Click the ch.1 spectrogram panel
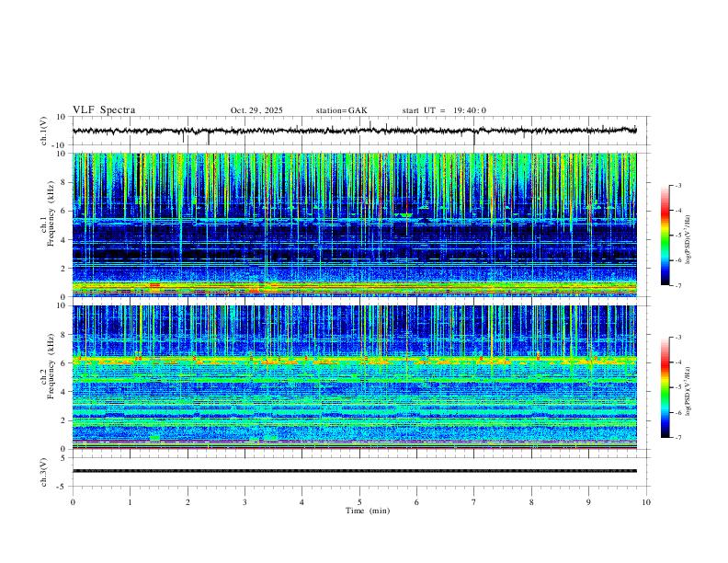Viewport: 728px width, 563px height. pyautogui.click(x=354, y=224)
